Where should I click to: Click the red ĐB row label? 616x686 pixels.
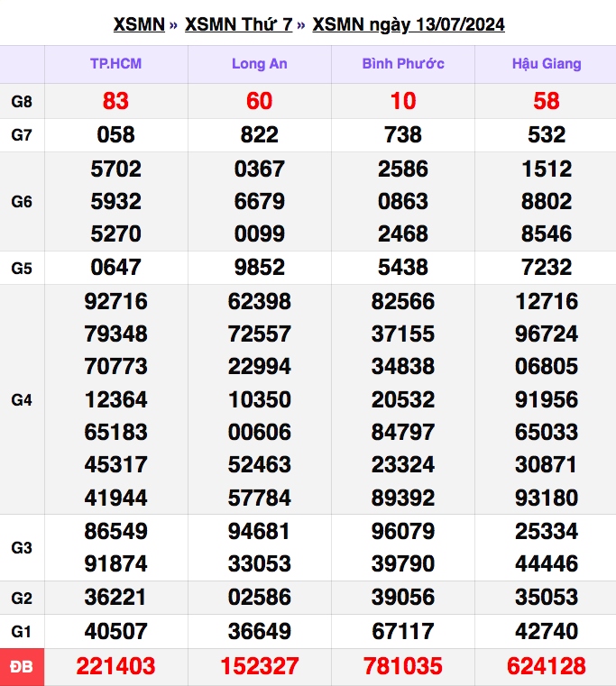(22, 667)
